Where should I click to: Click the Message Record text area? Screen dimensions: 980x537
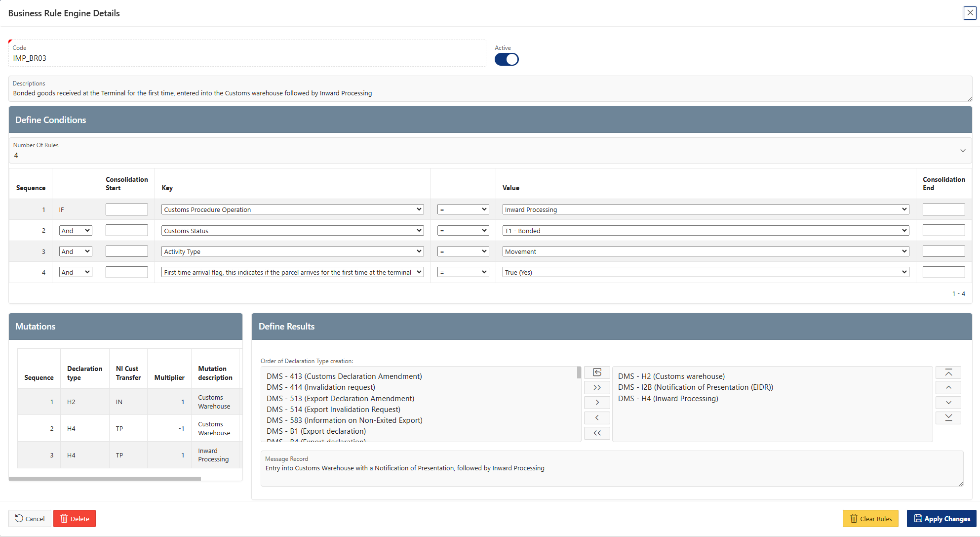coord(612,469)
